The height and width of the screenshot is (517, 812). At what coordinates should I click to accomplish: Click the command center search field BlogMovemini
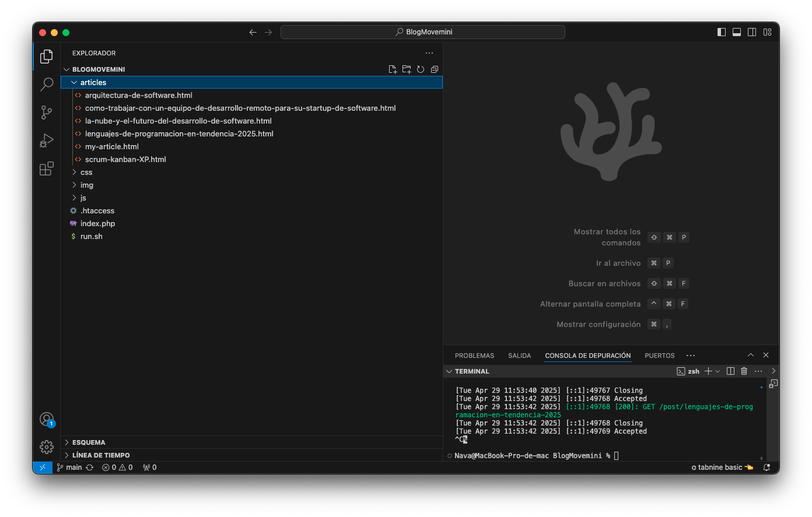[423, 32]
